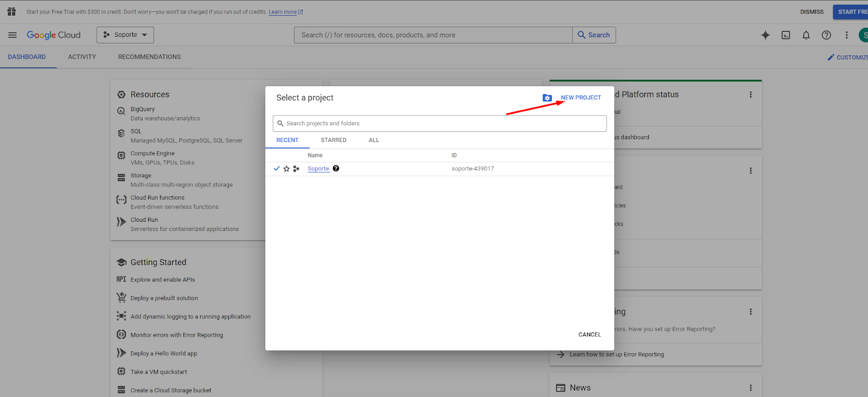Open the SQL resource link
The height and width of the screenshot is (397, 868).
coord(136,131)
